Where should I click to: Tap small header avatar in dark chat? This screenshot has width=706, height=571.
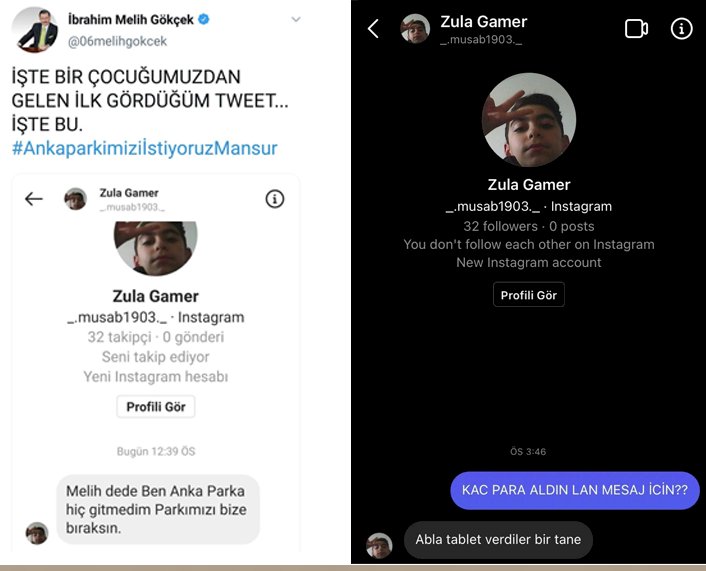pyautogui.click(x=415, y=29)
